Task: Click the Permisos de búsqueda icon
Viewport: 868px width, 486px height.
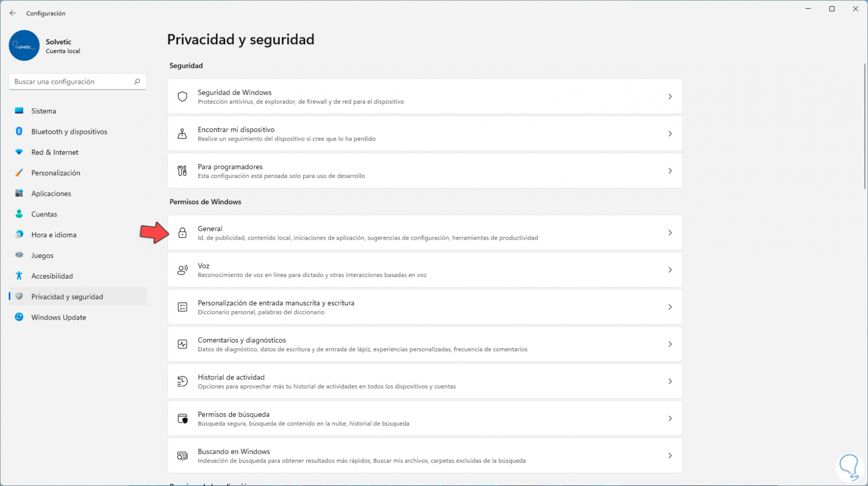Action: click(x=183, y=419)
